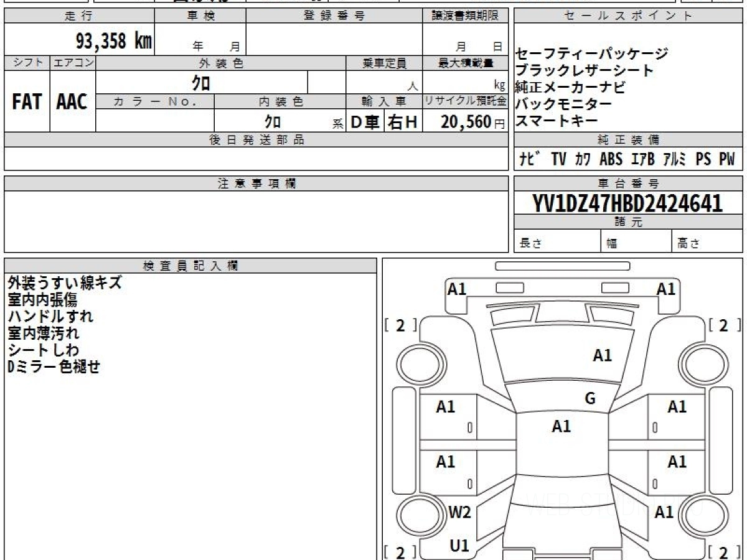The image size is (747, 560).
Task: Click the 乗車定員 header
Action: pos(384,63)
